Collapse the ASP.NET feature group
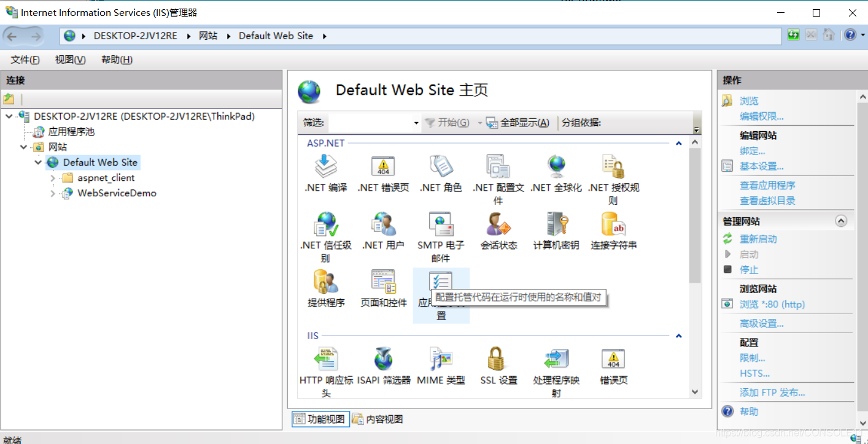This screenshot has height=444, width=868. (679, 144)
